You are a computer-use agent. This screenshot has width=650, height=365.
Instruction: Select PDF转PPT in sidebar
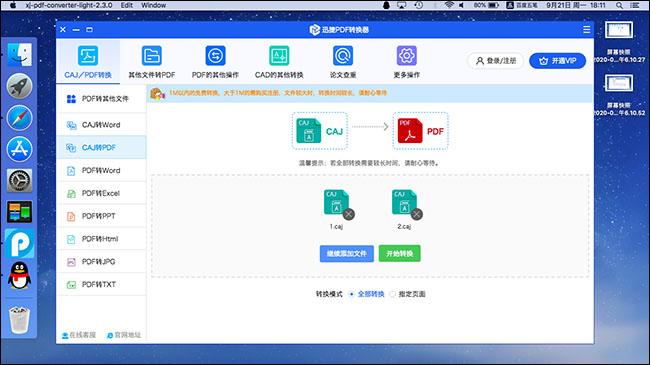pyautogui.click(x=101, y=216)
